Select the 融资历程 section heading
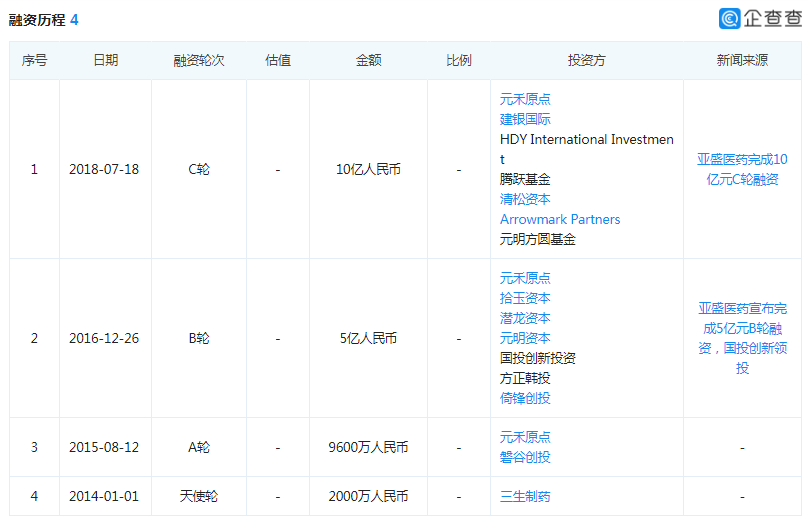The height and width of the screenshot is (527, 810). click(37, 20)
